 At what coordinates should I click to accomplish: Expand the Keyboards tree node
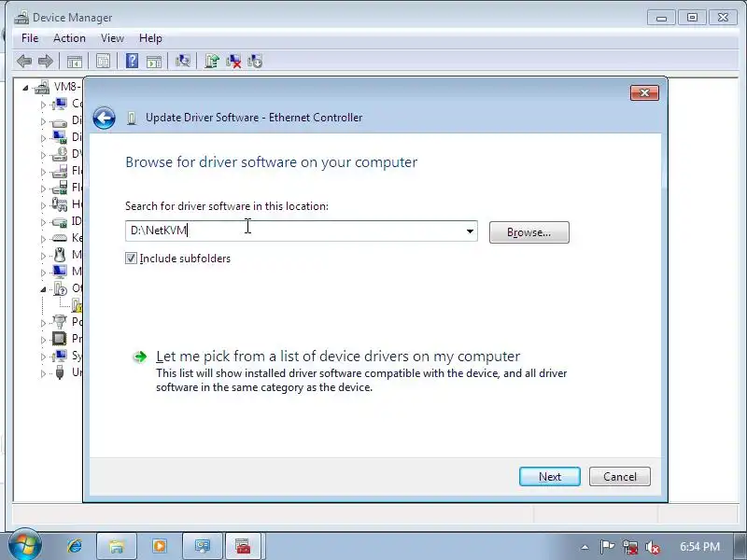click(x=43, y=239)
